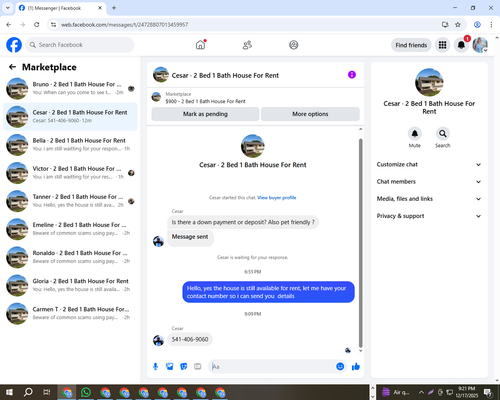
Task: Mute this conversation with bell icon
Action: click(414, 134)
